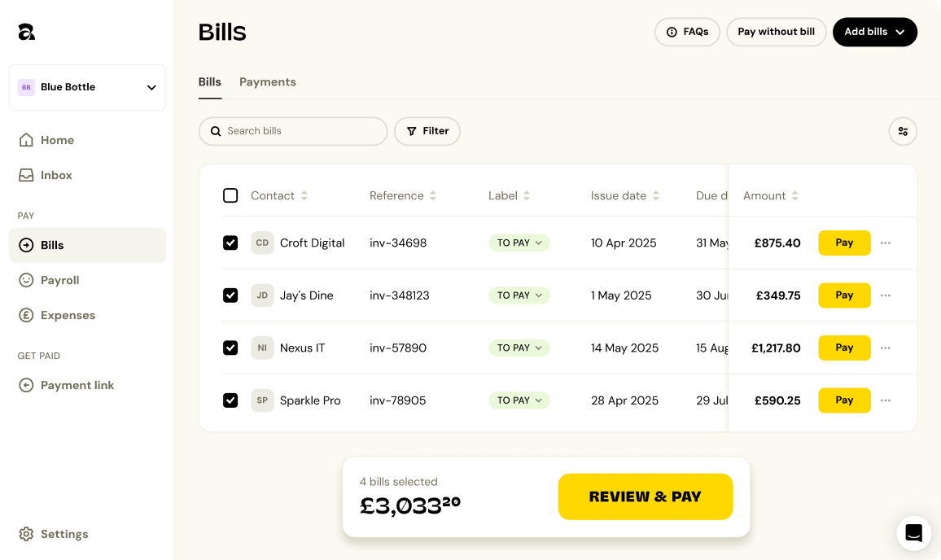
Task: Sort by Contact column arrows
Action: 304,196
